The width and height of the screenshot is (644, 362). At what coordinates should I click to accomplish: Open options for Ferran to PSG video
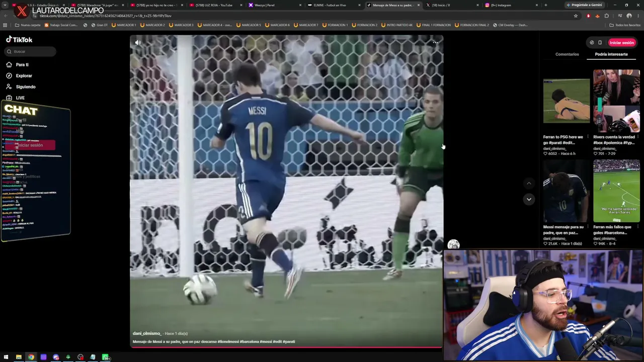point(588,137)
